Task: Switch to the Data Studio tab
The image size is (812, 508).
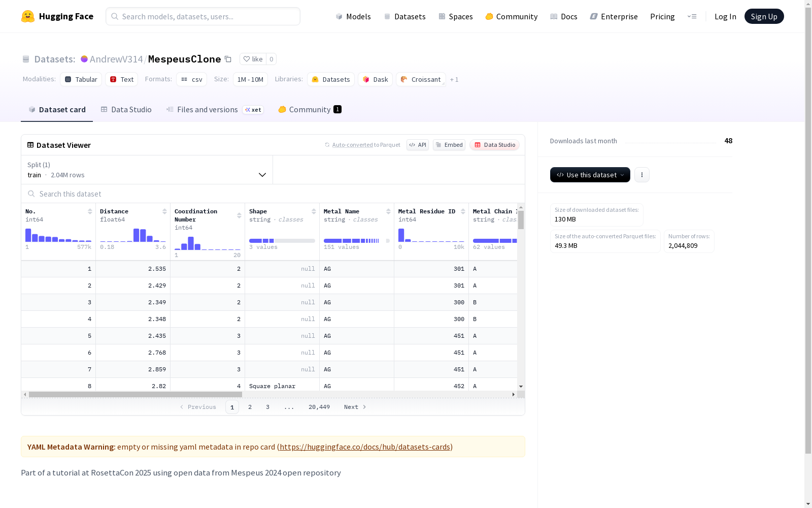Action: [x=126, y=110]
